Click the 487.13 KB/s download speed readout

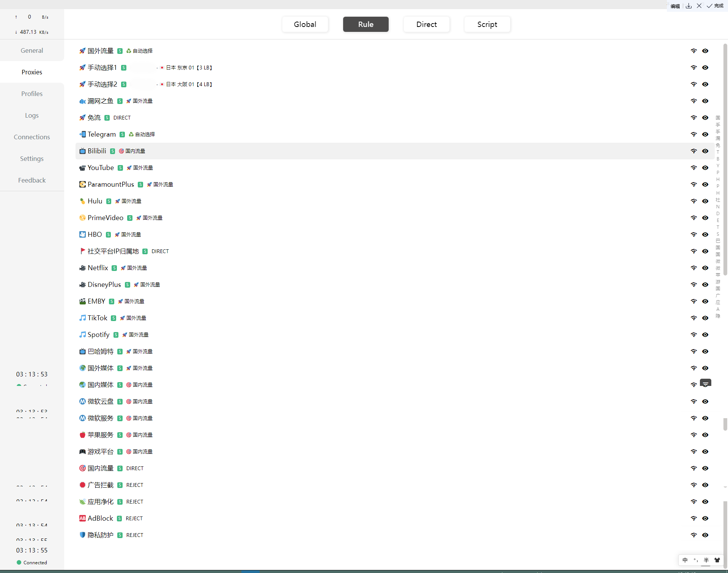point(32,32)
